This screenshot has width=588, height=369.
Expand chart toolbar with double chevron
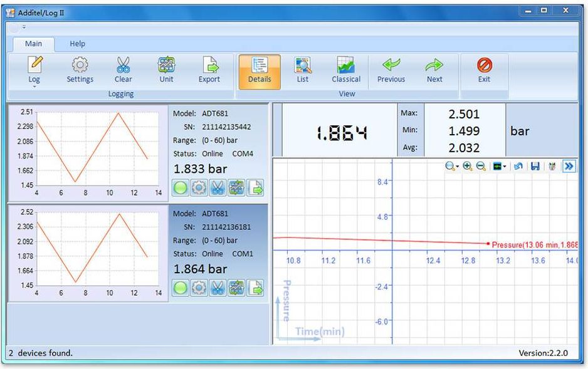click(x=569, y=166)
